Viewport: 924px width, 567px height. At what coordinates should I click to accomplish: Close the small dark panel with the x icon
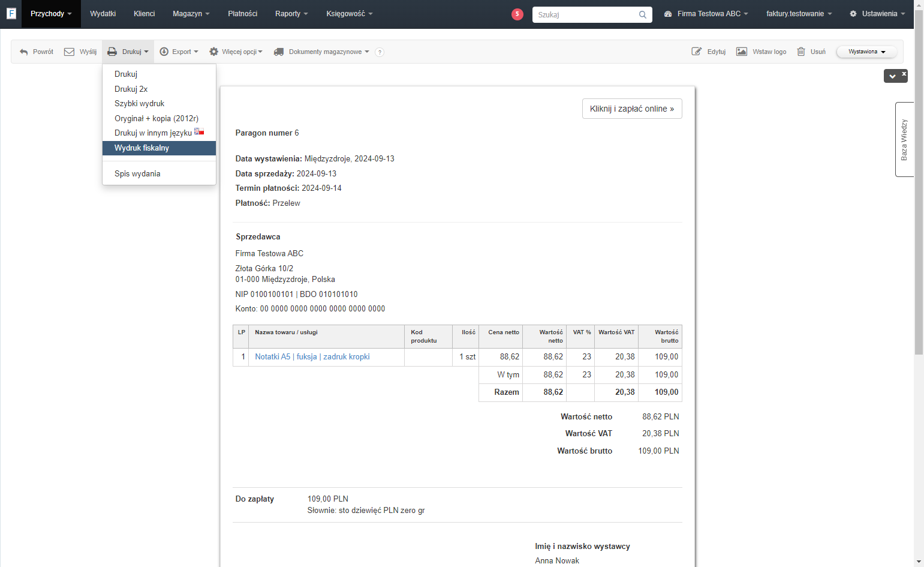tap(904, 73)
